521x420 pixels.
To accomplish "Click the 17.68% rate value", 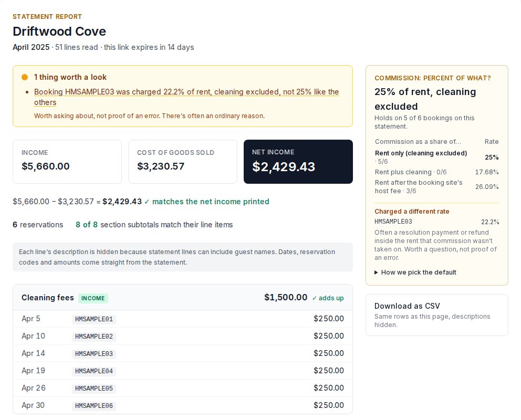I will point(487,172).
